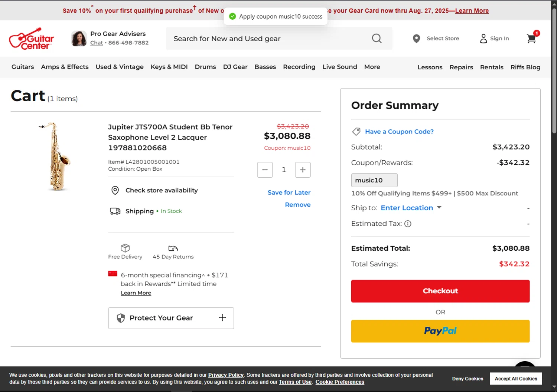Viewport: 557px width, 392px height.
Task: Click the coupon tag icon
Action: tap(356, 132)
